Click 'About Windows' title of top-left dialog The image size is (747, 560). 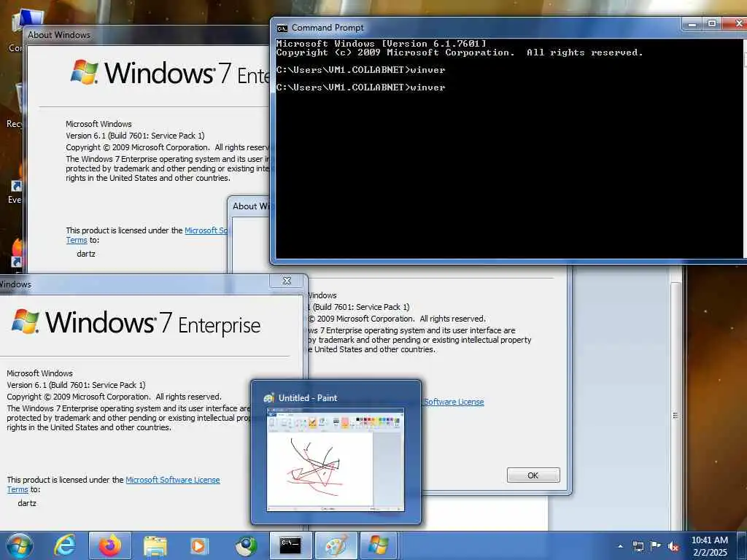59,35
